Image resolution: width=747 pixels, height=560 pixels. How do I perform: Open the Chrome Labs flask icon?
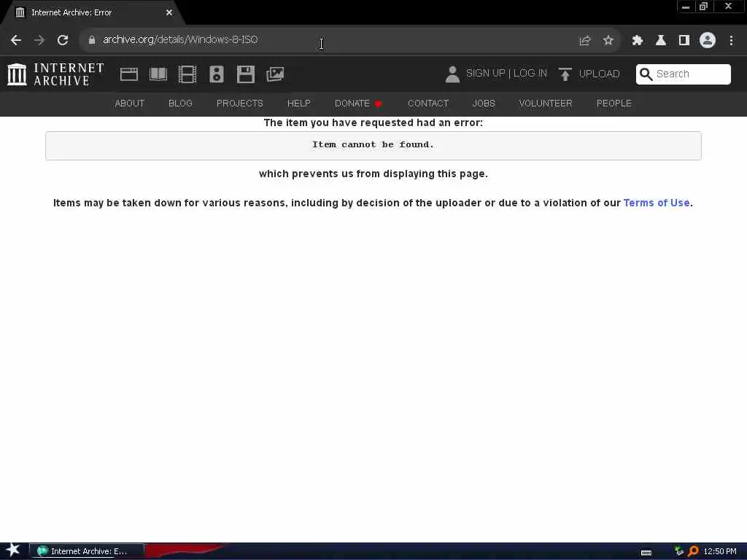[x=661, y=41]
